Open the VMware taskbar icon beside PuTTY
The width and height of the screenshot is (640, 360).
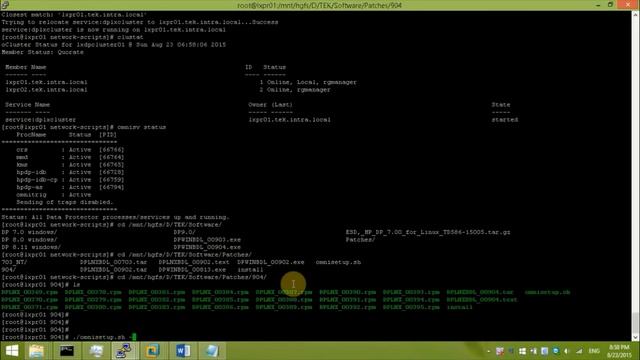point(153,351)
